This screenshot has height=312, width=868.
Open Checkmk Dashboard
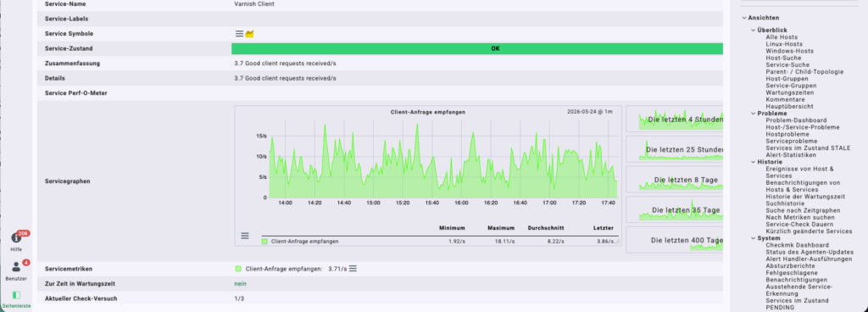pos(797,245)
